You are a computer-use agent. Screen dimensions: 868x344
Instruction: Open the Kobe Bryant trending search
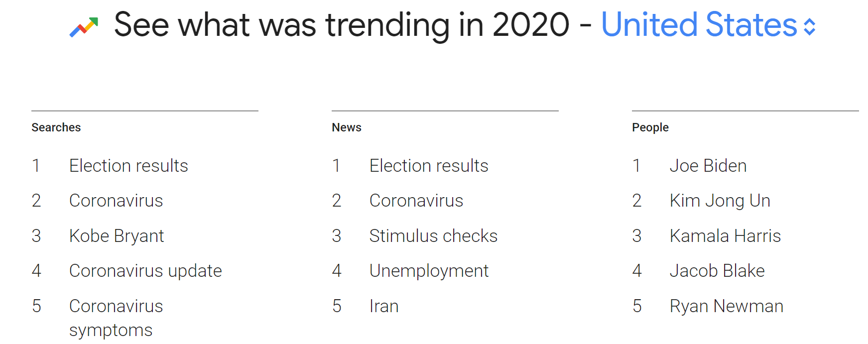tap(117, 235)
